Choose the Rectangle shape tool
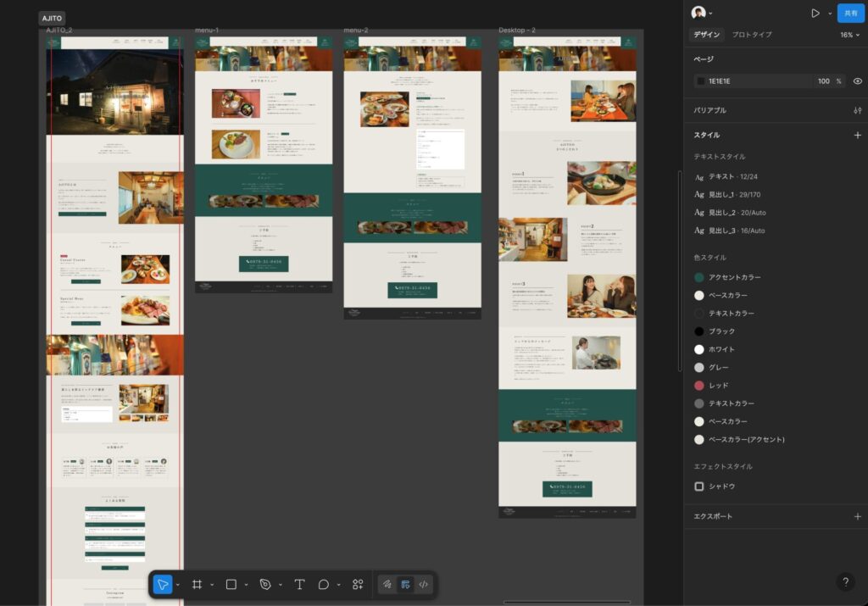The height and width of the screenshot is (606, 868). click(231, 584)
